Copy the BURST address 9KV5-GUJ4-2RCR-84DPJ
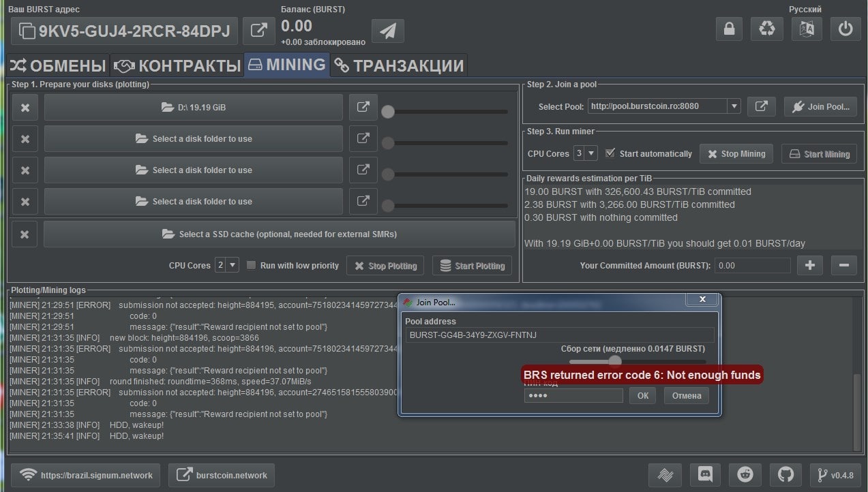 [x=125, y=31]
